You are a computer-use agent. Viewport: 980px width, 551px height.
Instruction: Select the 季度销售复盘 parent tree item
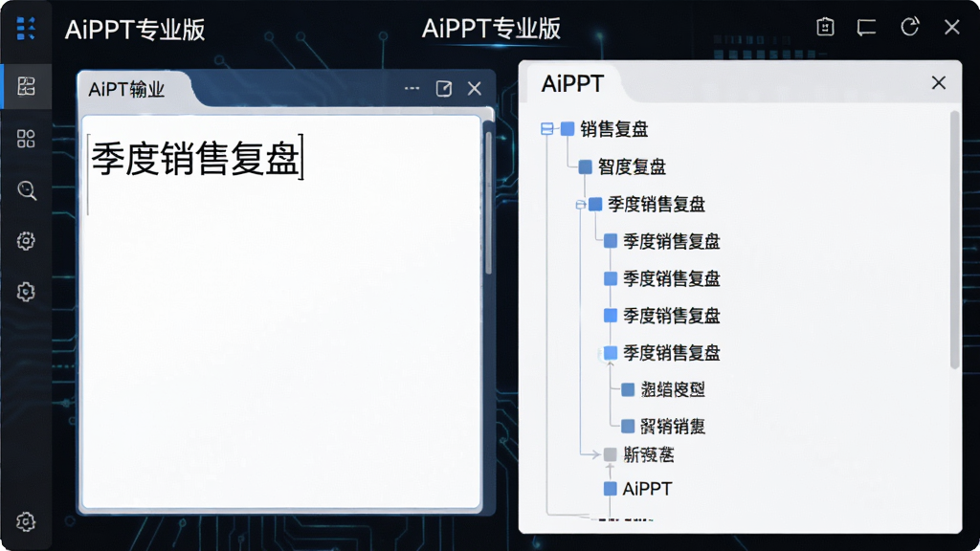pos(657,205)
